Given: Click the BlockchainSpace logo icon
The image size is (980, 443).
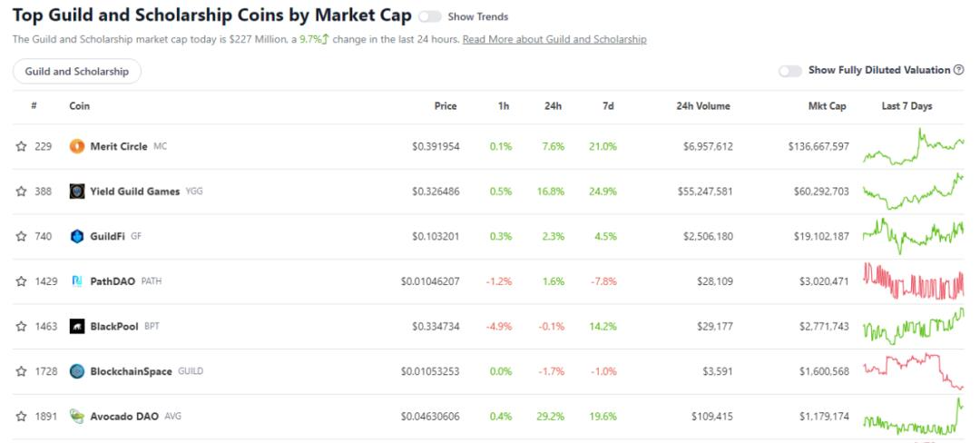Looking at the screenshot, I should coord(77,371).
